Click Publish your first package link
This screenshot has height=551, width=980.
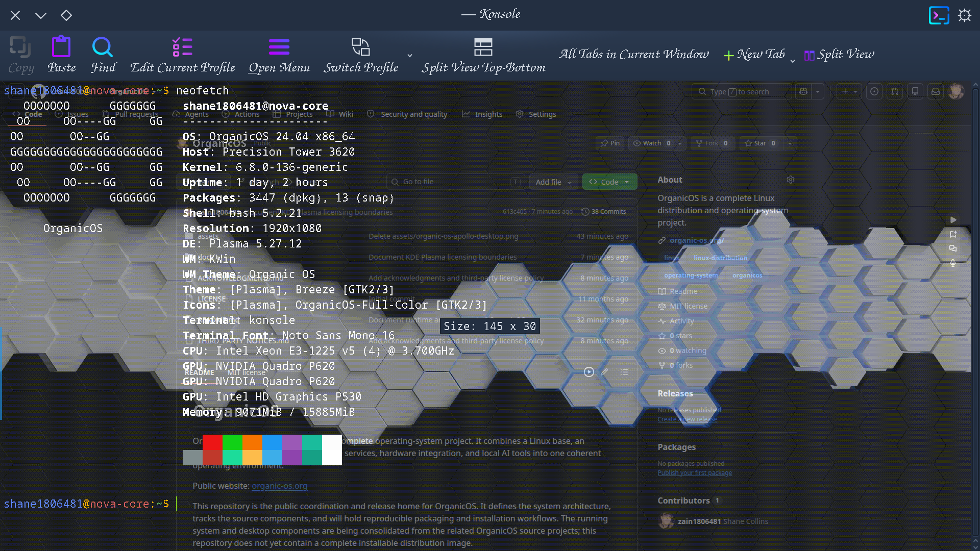(x=695, y=473)
